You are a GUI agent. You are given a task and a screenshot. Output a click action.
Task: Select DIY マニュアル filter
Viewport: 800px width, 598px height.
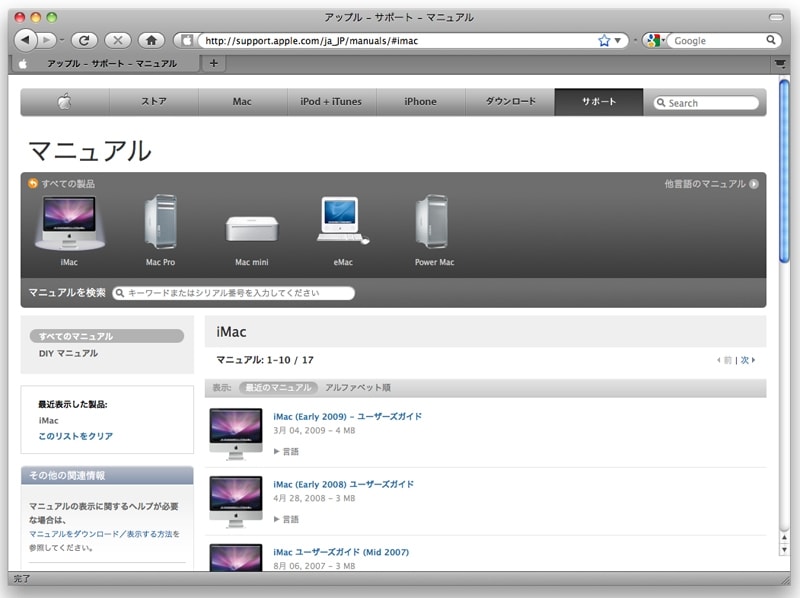(68, 353)
